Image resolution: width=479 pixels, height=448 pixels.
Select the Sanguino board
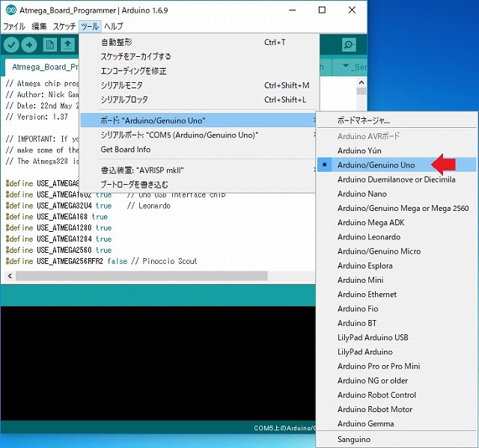pyautogui.click(x=397, y=440)
